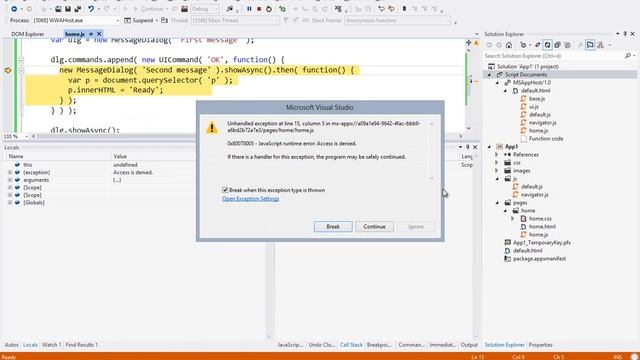Click the Search Solution Explorer input field
640x360 pixels.
(554, 56)
